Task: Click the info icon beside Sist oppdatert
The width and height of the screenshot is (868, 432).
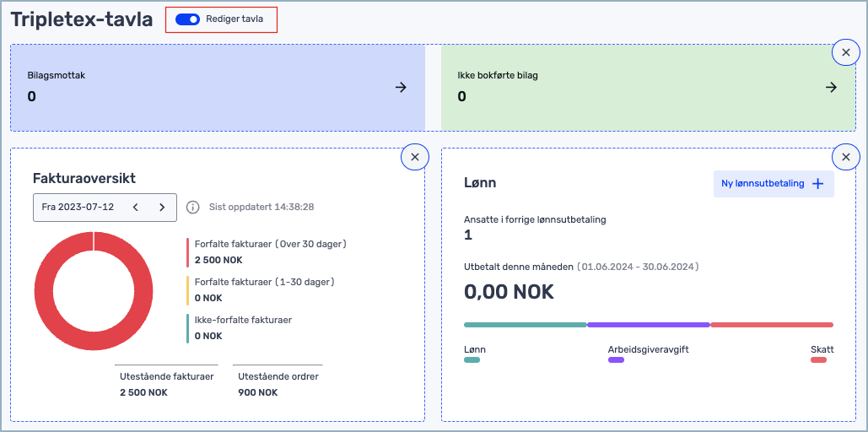Action: point(192,207)
